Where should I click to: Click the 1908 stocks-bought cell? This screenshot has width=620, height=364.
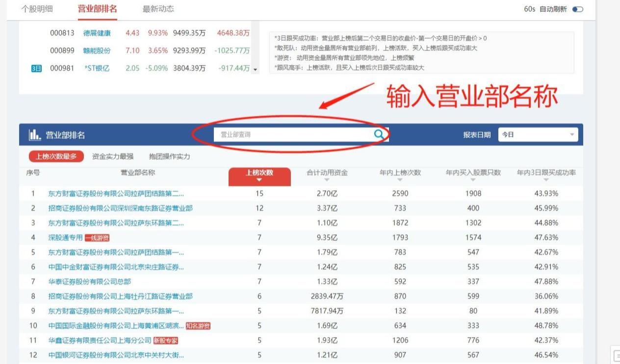[x=473, y=194]
